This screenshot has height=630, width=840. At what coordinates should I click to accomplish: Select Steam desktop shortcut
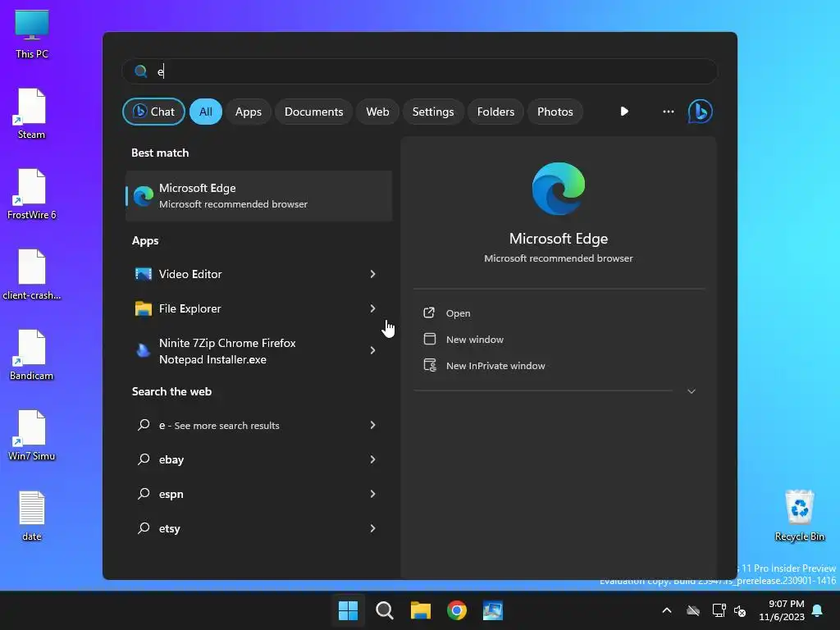[x=32, y=114]
